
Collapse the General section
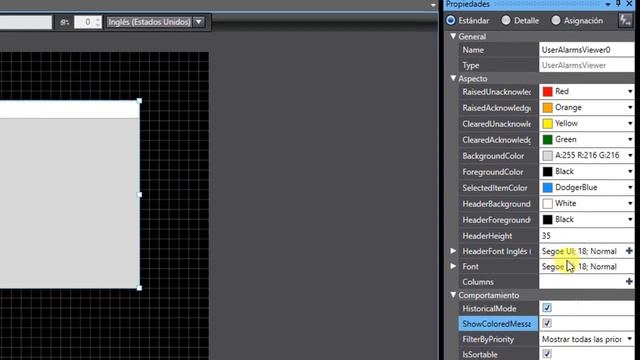click(453, 36)
